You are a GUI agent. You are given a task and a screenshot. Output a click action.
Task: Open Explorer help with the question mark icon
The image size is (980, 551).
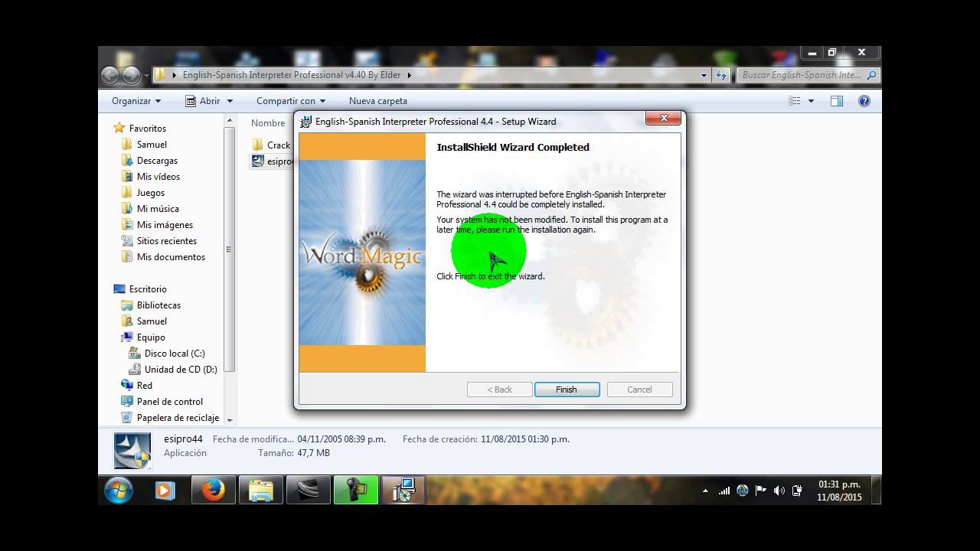point(864,101)
